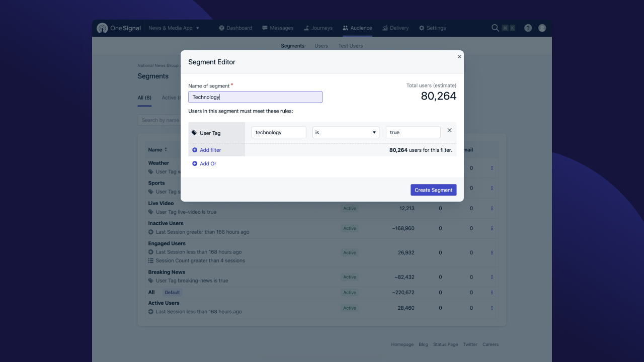Open options menu for Active Users segment

[492, 308]
